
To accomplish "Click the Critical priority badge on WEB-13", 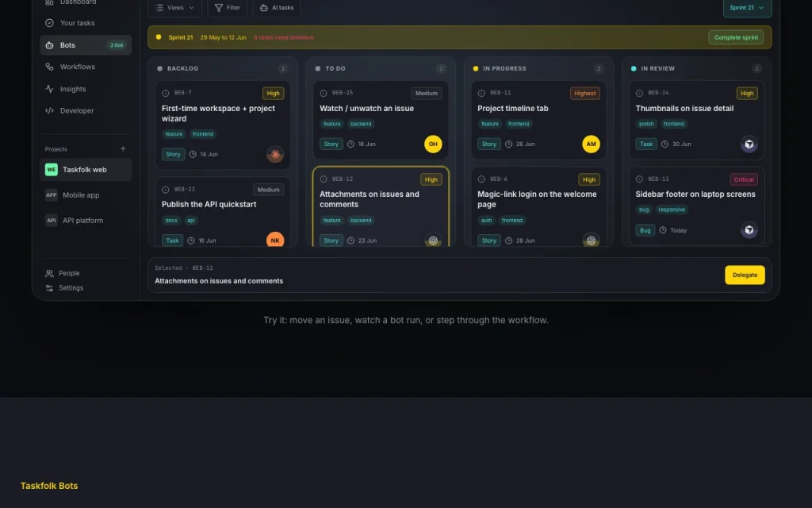I will (x=744, y=179).
